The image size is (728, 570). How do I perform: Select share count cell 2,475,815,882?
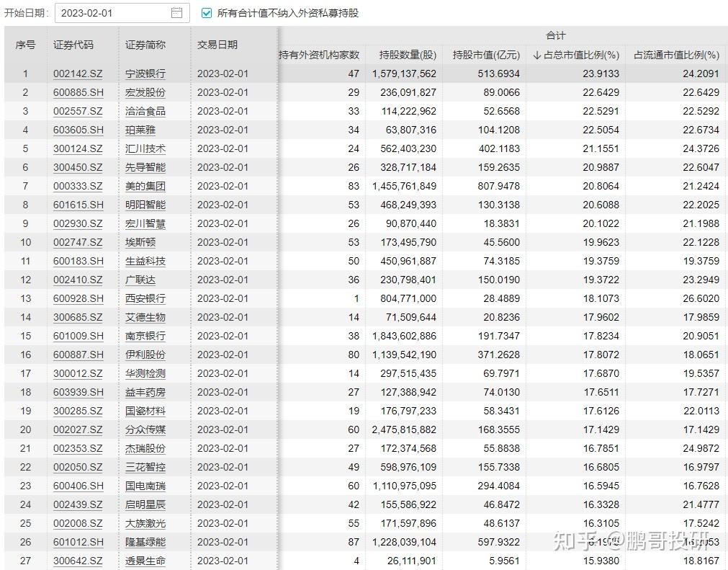pyautogui.click(x=404, y=429)
